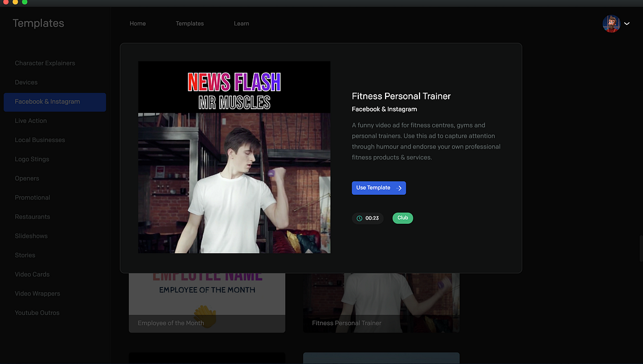Click the Fitness Personal Trainer title
The width and height of the screenshot is (643, 364).
point(401,96)
